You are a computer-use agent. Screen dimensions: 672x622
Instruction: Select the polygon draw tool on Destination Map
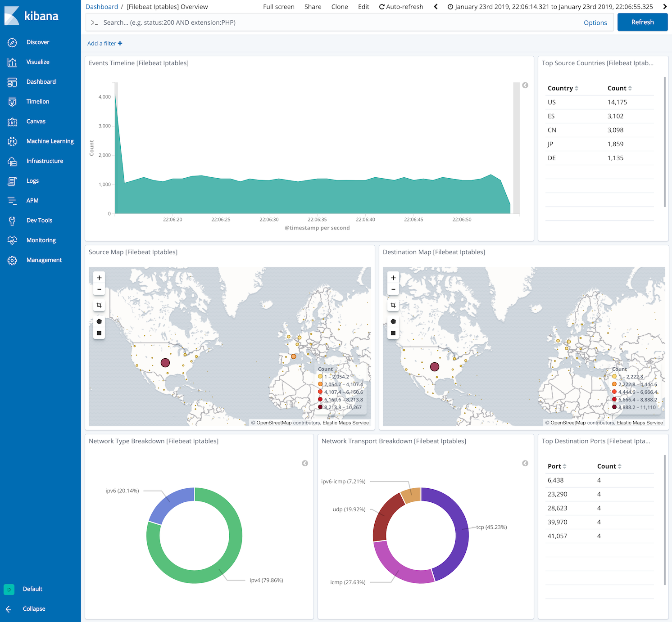[393, 321]
